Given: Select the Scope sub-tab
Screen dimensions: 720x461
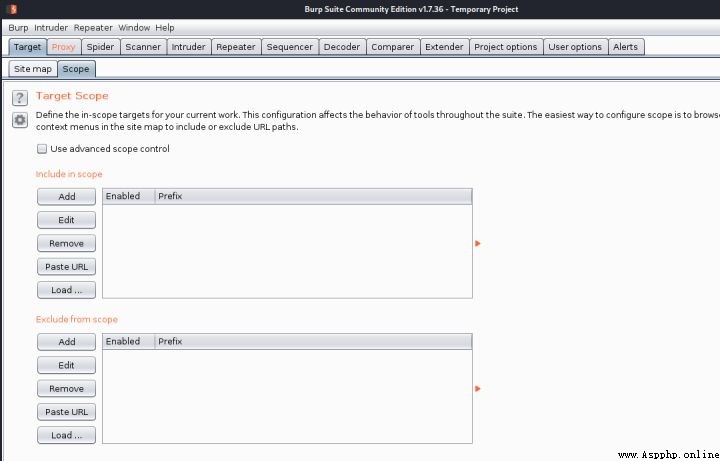Looking at the screenshot, I should (x=76, y=69).
